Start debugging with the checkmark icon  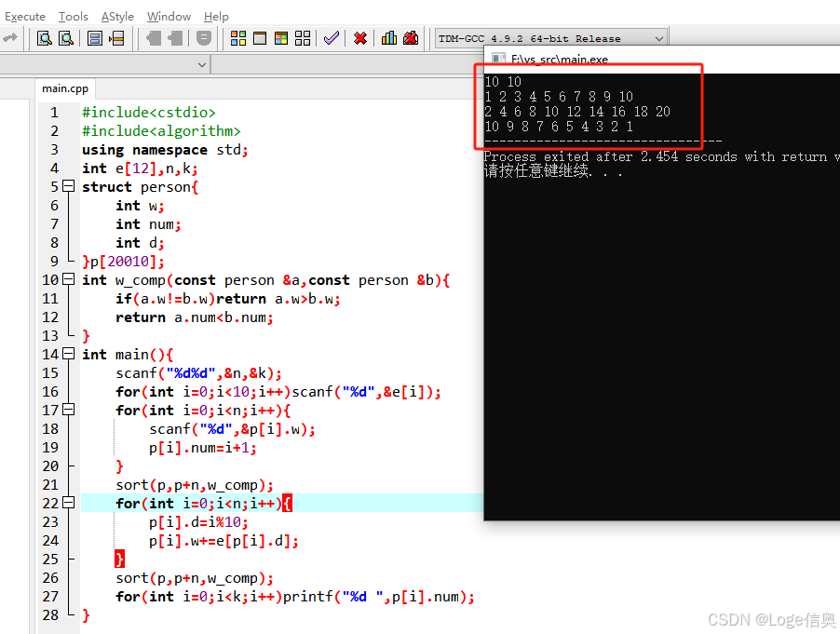point(332,38)
